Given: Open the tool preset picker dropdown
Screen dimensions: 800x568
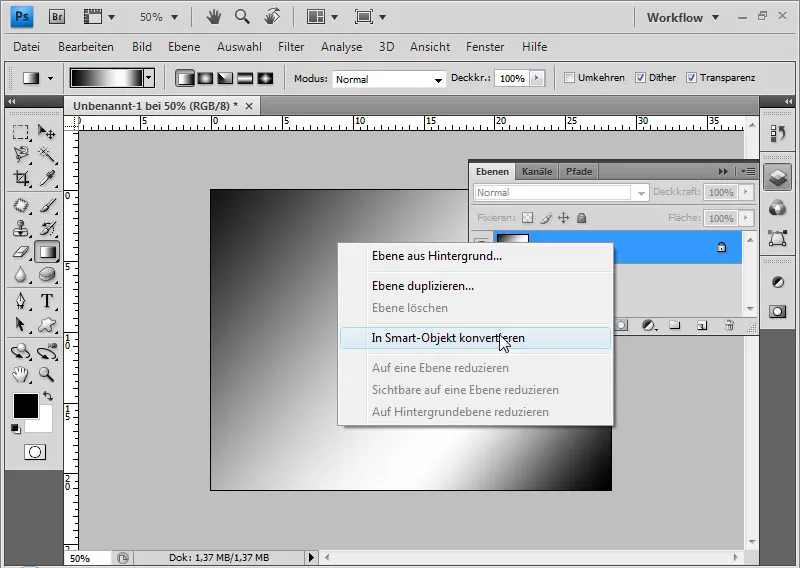Looking at the screenshot, I should click(x=50, y=78).
